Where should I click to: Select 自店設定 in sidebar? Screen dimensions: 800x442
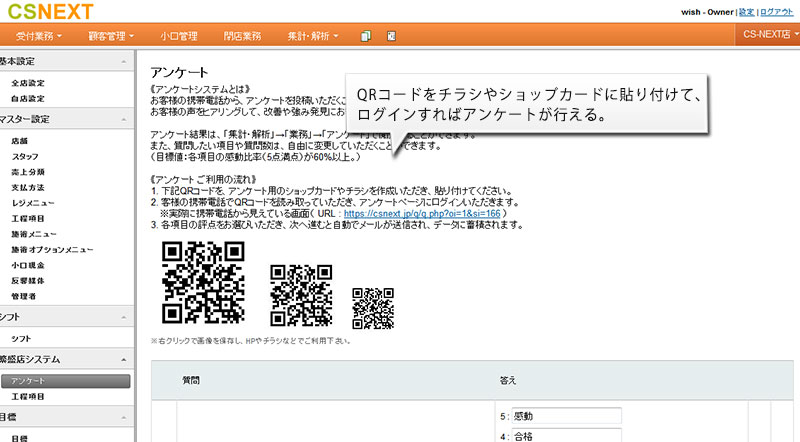tap(28, 98)
